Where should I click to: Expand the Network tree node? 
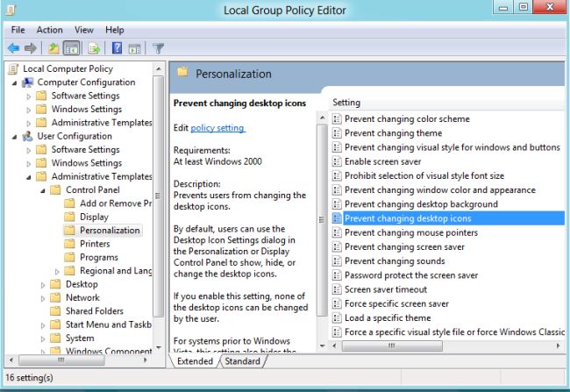tap(43, 298)
